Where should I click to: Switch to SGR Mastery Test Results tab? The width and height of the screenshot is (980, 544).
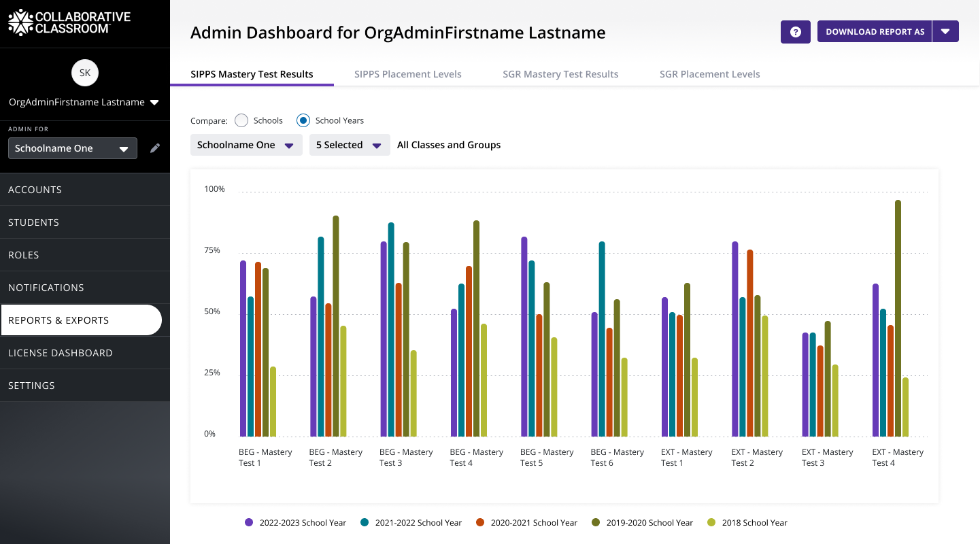[x=560, y=74]
